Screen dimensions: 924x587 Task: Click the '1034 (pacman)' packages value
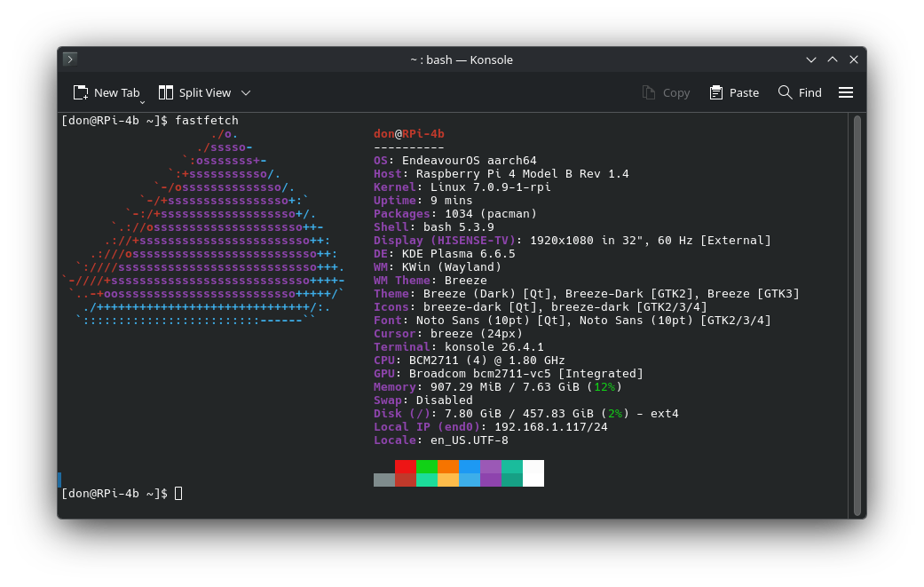click(490, 213)
